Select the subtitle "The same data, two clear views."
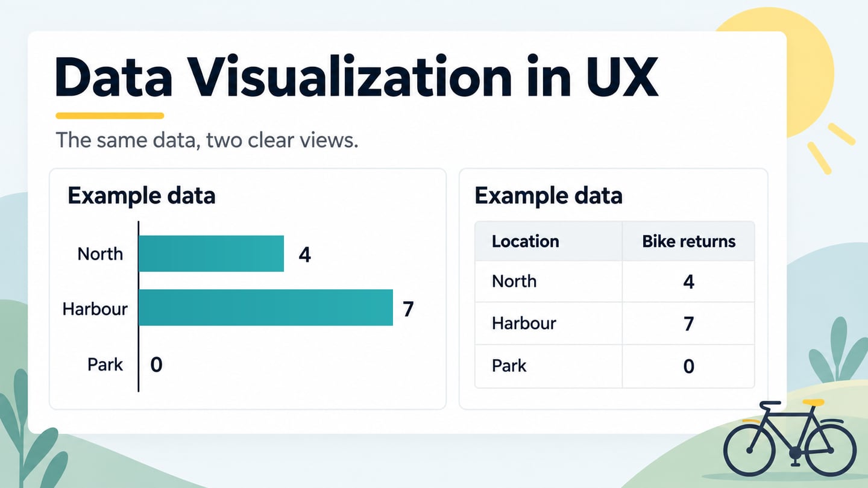The width and height of the screenshot is (868, 488). [x=207, y=140]
